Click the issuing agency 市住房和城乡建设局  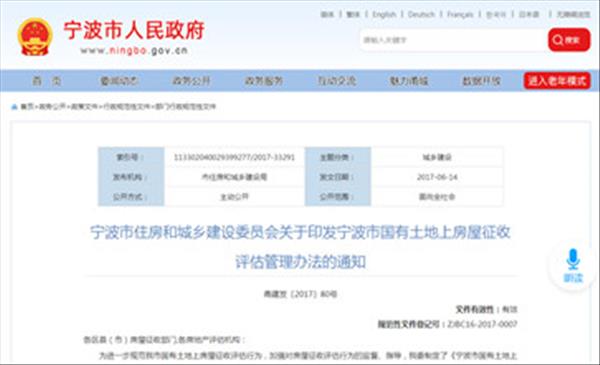pos(235,177)
